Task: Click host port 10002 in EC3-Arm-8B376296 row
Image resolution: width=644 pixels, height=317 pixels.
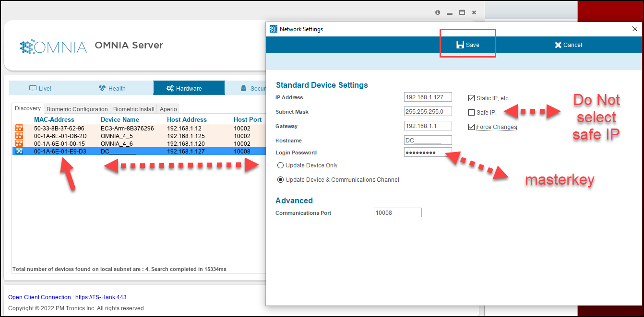Action: pos(242,129)
